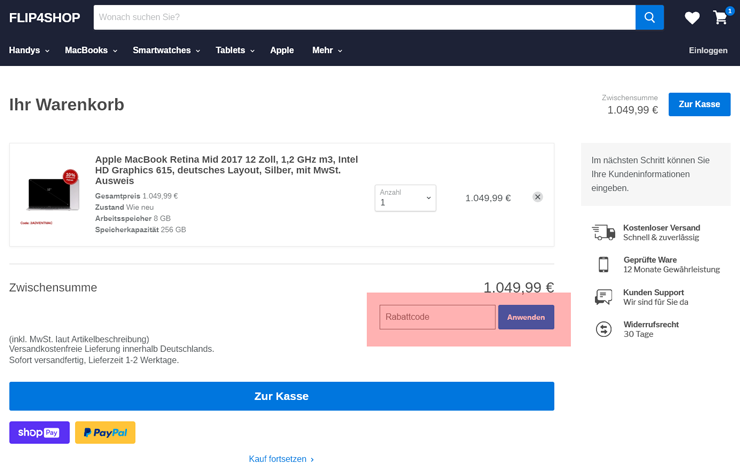
Task: Click the Kostenloser Versand truck icon
Action: coord(604,232)
